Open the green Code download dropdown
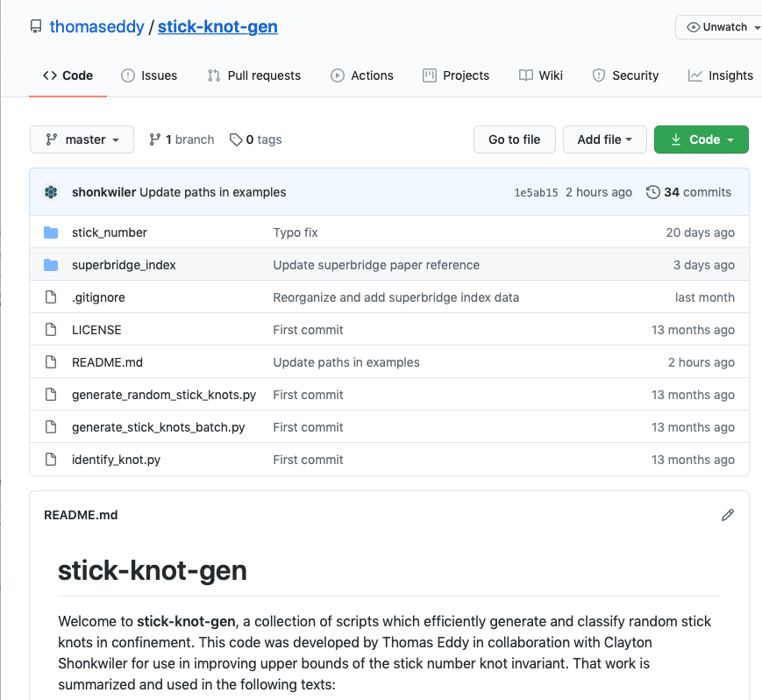 coord(701,139)
